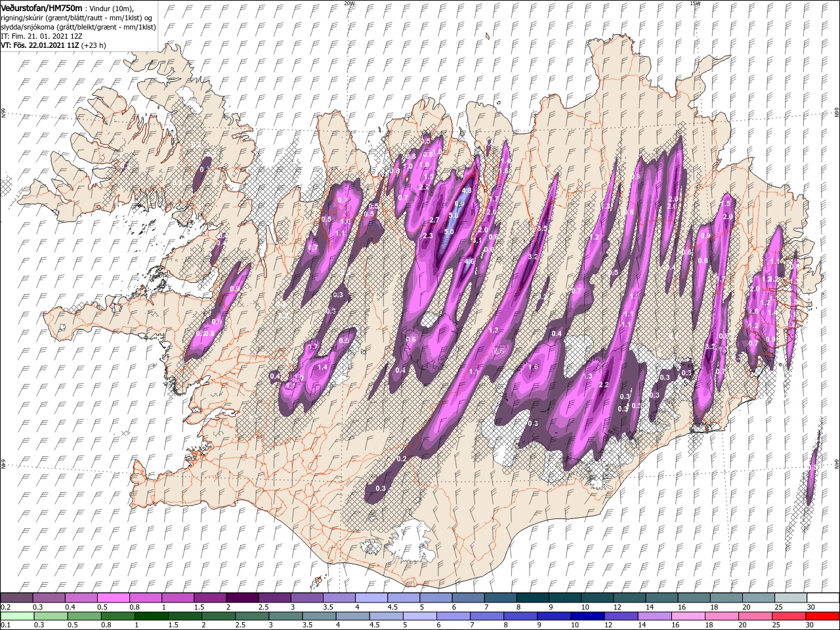This screenshot has height=630, width=840.
Task: Click the 20W longitude label at top
Action: [349, 3]
